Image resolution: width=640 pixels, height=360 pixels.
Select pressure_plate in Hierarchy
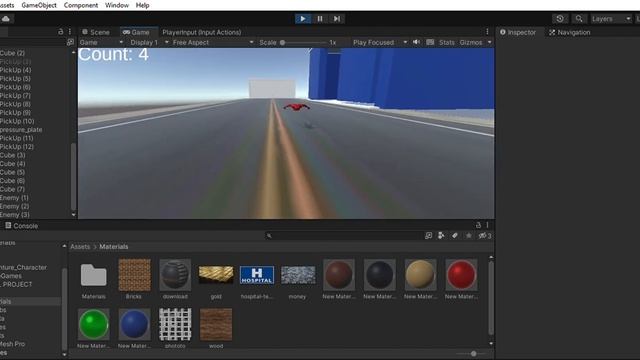click(21, 130)
